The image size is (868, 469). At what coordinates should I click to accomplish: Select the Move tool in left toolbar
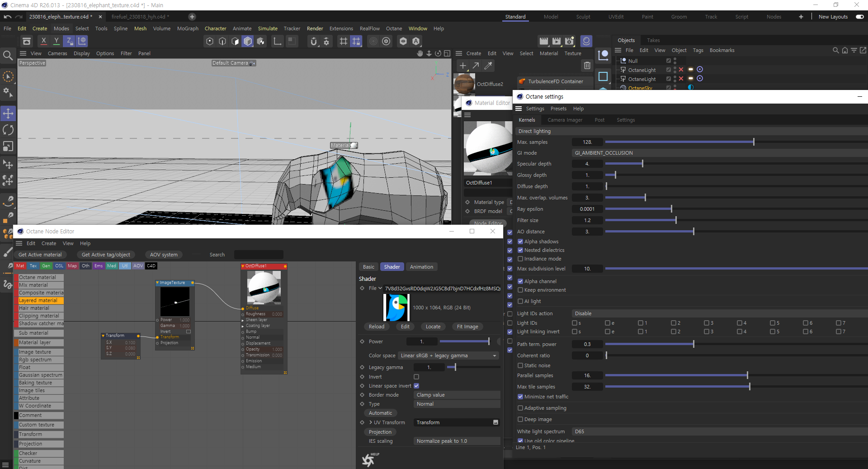click(8, 113)
